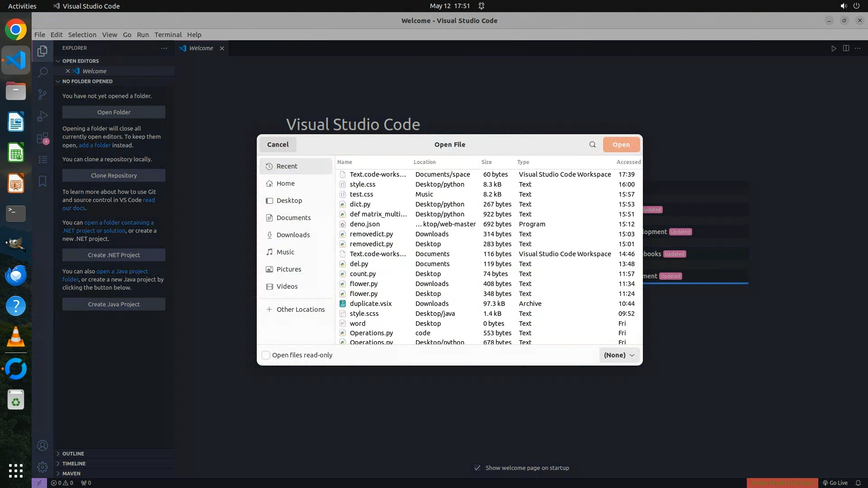Click the Manage gear icon
The image size is (868, 488).
[x=42, y=467]
